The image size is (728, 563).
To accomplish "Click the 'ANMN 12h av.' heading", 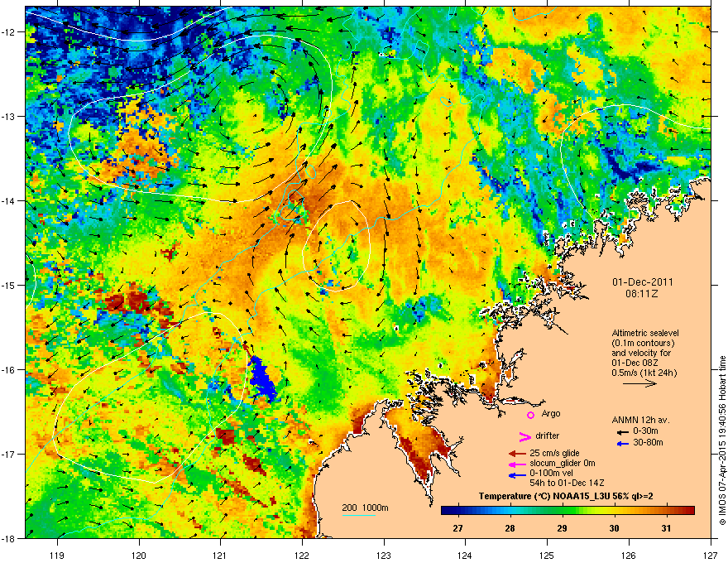I will click(x=640, y=420).
